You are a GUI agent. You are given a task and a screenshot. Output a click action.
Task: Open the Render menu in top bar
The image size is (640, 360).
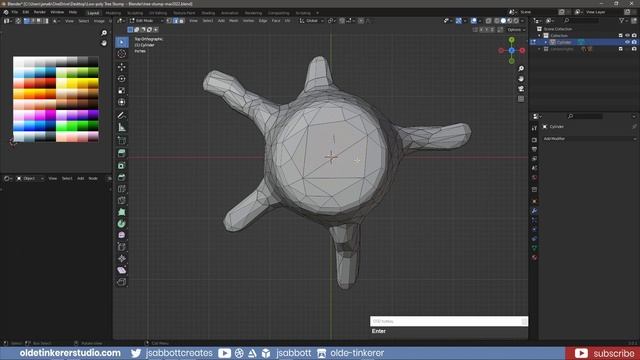point(40,12)
